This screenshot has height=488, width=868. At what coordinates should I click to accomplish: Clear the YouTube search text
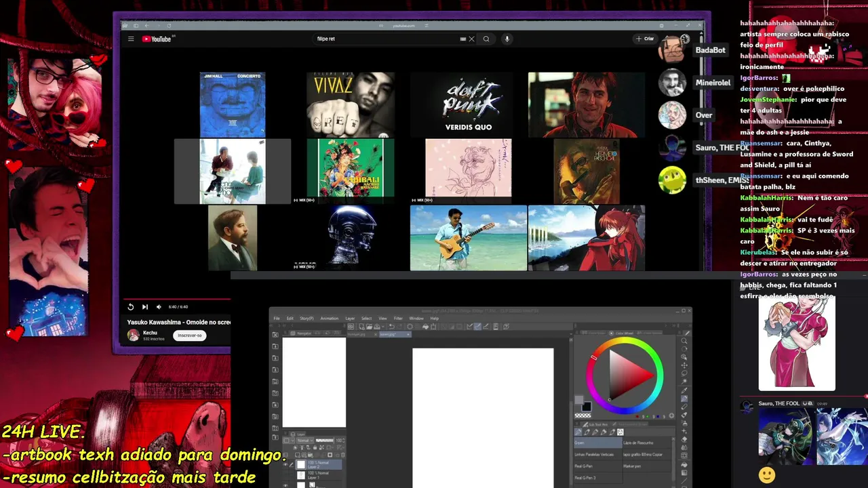tap(471, 39)
